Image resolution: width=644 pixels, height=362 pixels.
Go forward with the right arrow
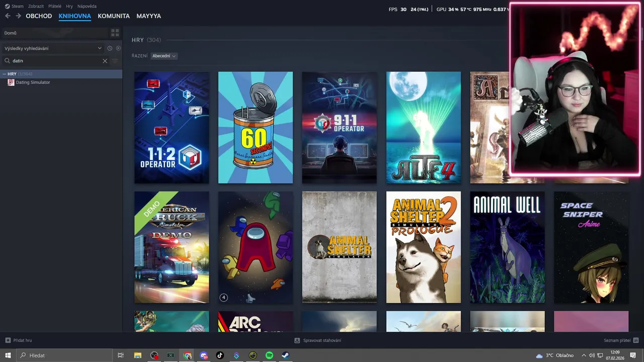(x=18, y=16)
